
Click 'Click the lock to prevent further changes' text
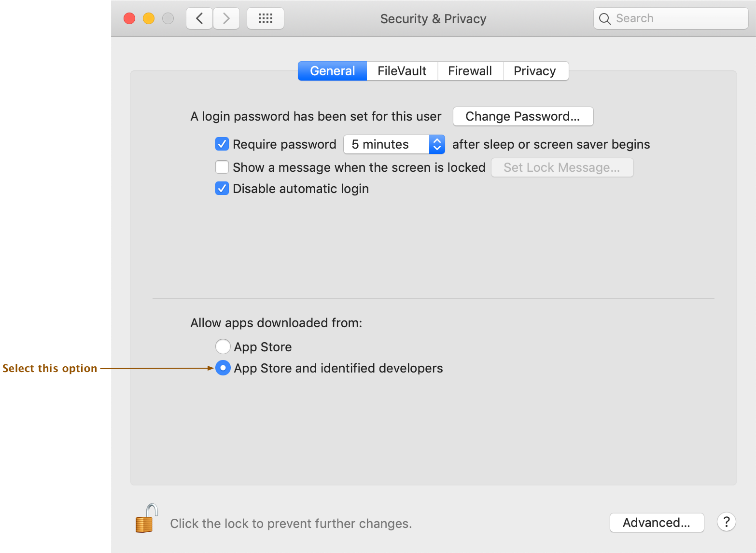(291, 524)
